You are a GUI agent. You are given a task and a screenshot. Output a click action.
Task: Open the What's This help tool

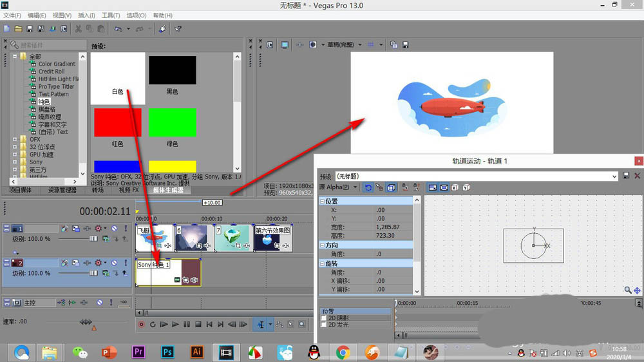point(178,29)
